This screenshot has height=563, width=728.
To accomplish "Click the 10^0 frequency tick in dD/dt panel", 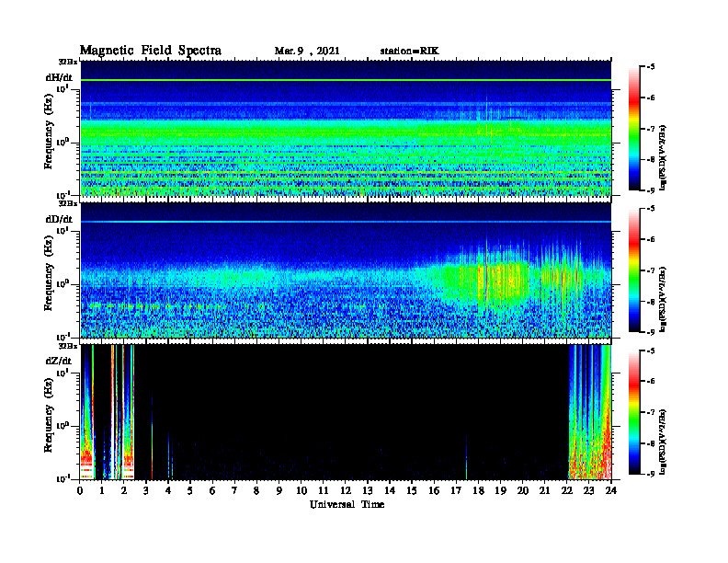I will point(63,283).
